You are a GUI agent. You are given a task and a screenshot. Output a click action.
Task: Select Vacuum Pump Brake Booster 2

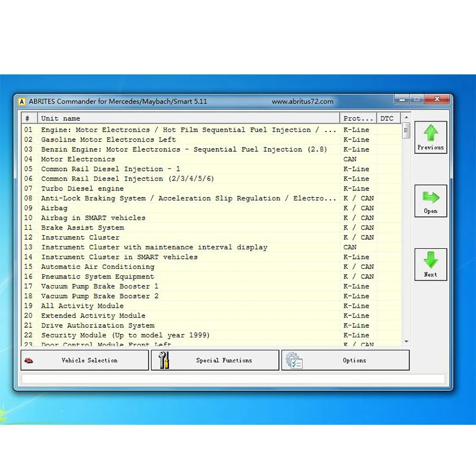click(x=212, y=296)
